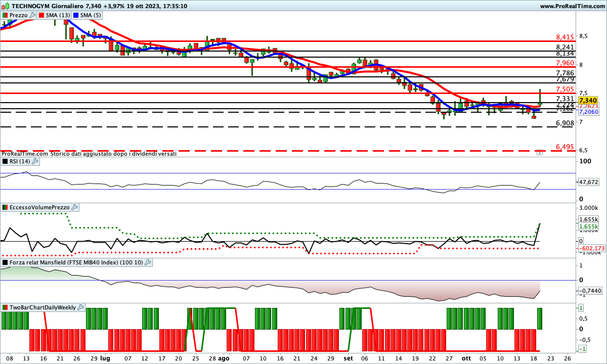
Task: Click the small info marker on 6,495 line
Action: pyautogui.click(x=539, y=151)
